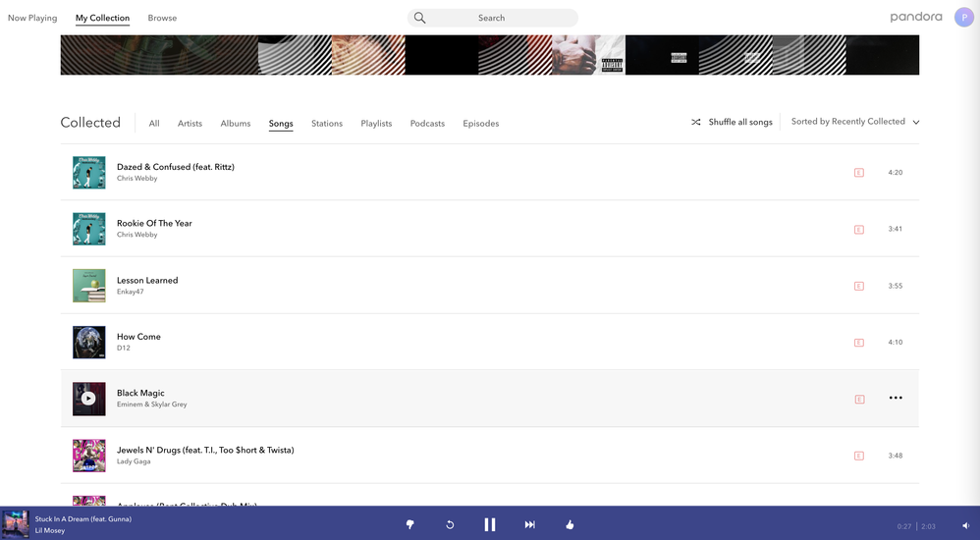Skip to the next track
The height and width of the screenshot is (540, 980).
point(529,524)
